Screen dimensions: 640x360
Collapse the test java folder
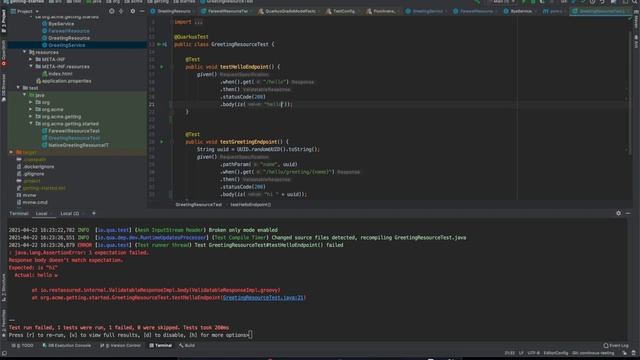(x=24, y=95)
